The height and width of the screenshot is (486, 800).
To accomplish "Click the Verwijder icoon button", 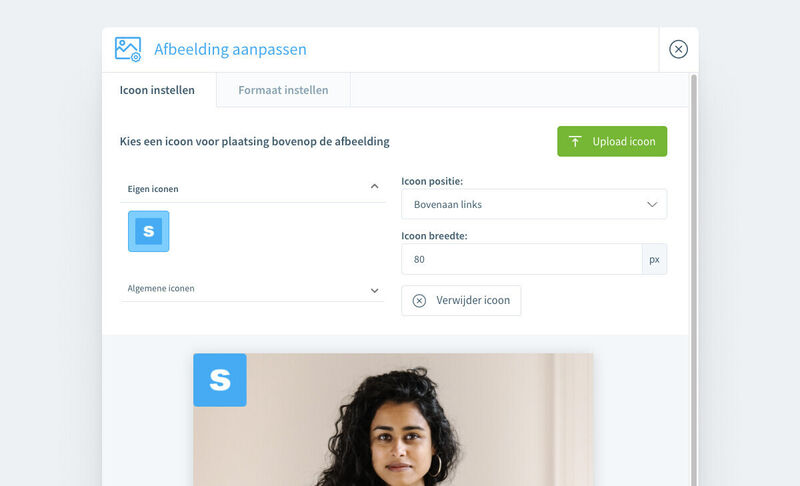I will [461, 300].
